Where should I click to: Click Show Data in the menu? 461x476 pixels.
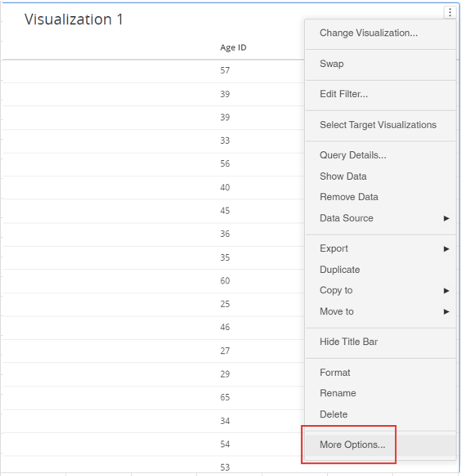point(343,176)
